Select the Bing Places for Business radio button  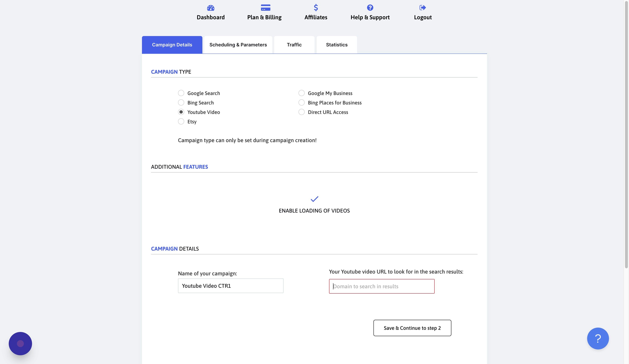302,103
